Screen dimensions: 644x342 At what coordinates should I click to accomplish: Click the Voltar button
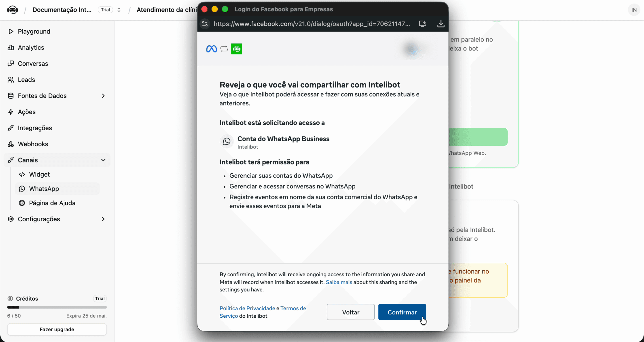pyautogui.click(x=350, y=312)
